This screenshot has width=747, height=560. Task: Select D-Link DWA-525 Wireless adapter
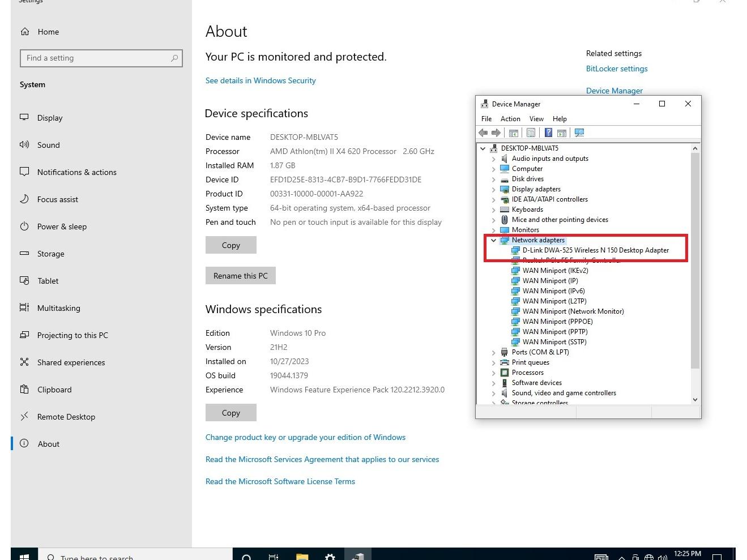[x=595, y=250]
